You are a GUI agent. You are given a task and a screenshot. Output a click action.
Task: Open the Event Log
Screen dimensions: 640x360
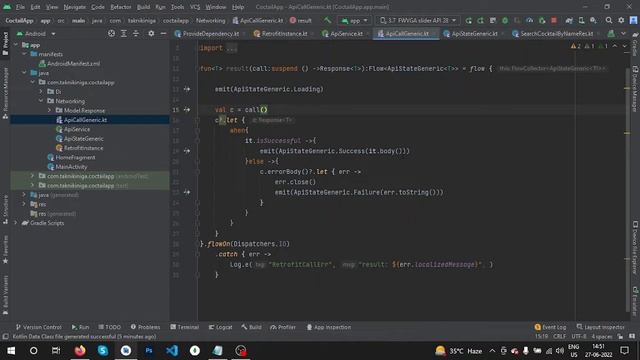click(x=550, y=327)
